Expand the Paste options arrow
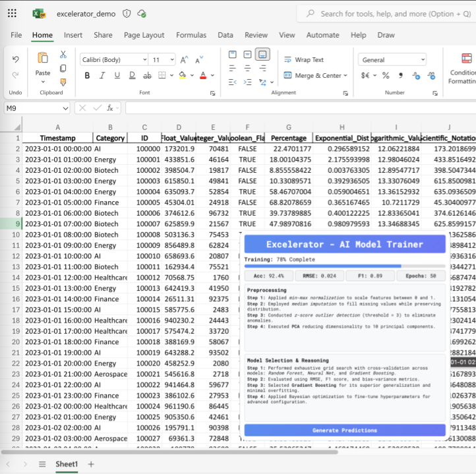476x474 pixels. pyautogui.click(x=43, y=82)
